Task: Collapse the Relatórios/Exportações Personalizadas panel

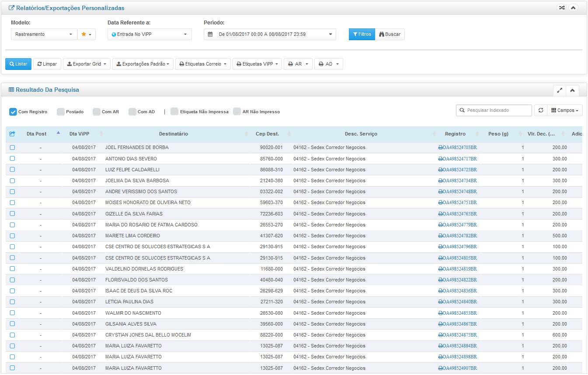Action: point(573,8)
